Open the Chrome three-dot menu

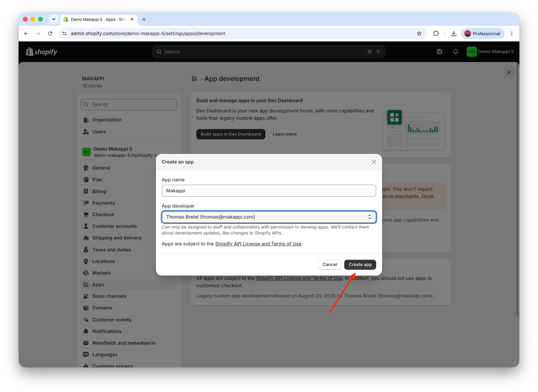pos(512,33)
